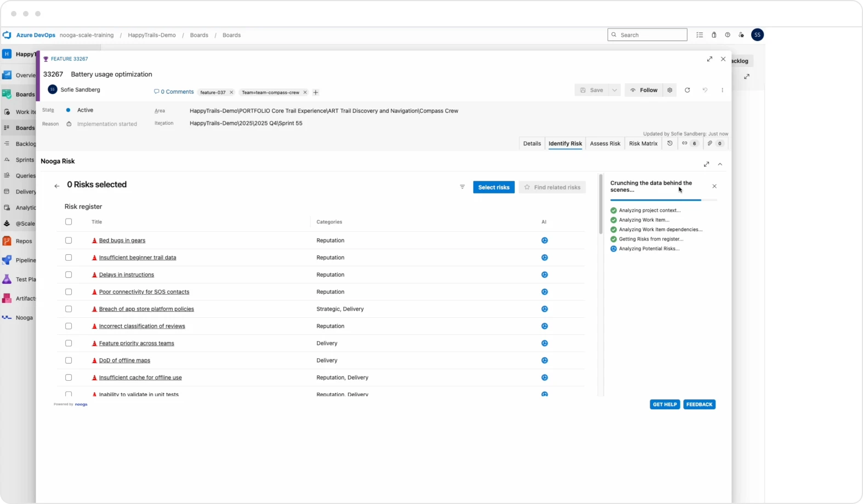The width and height of the screenshot is (863, 504).
Task: Close the Crunching the data panel
Action: tap(714, 186)
